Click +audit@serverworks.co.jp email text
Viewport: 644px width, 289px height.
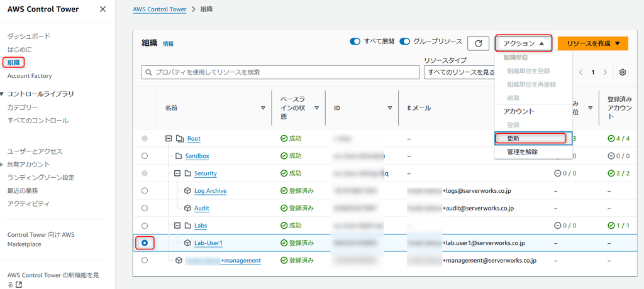tap(478, 208)
